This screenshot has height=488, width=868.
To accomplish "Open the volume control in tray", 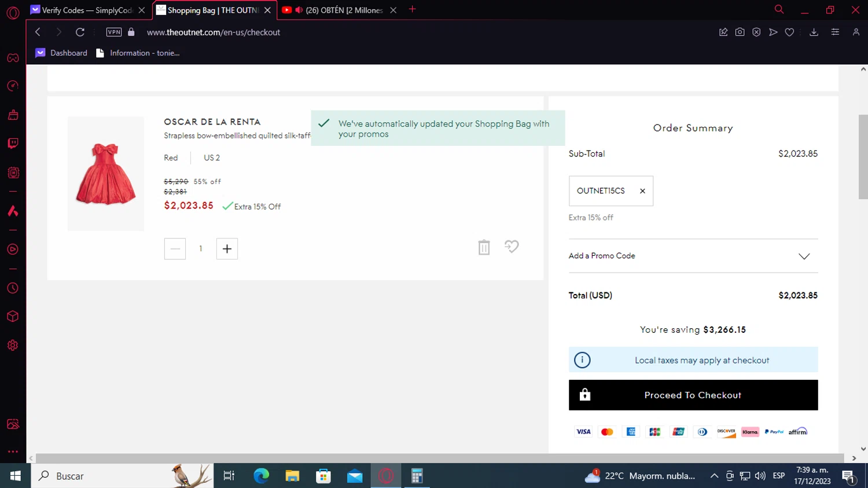I will tap(760, 476).
